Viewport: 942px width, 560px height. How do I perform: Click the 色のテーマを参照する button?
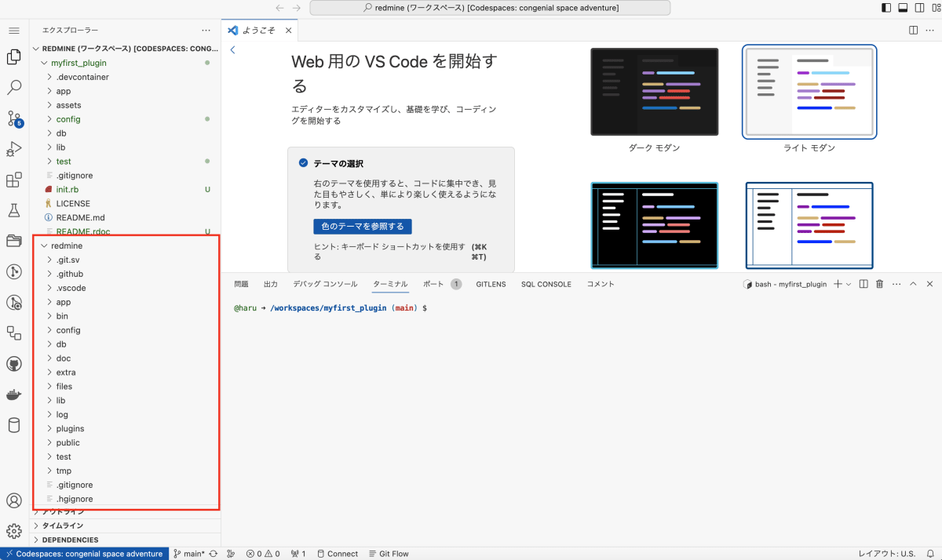coord(362,226)
